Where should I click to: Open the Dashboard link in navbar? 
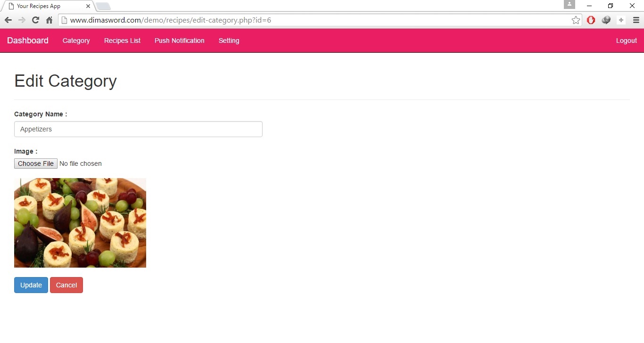28,41
